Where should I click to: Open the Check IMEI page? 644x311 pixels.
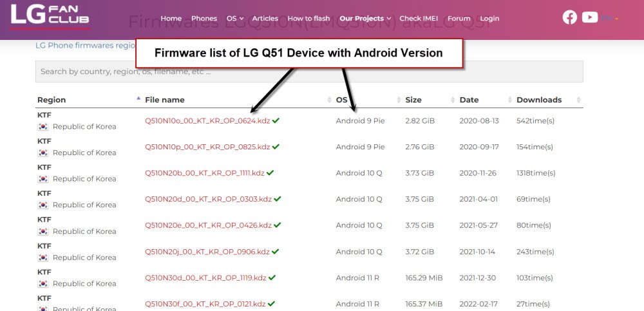[419, 19]
